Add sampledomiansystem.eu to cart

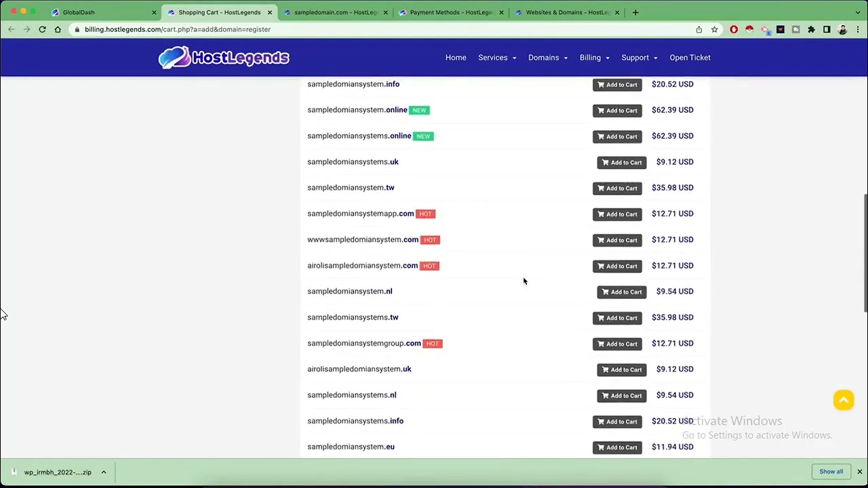pyautogui.click(x=617, y=447)
